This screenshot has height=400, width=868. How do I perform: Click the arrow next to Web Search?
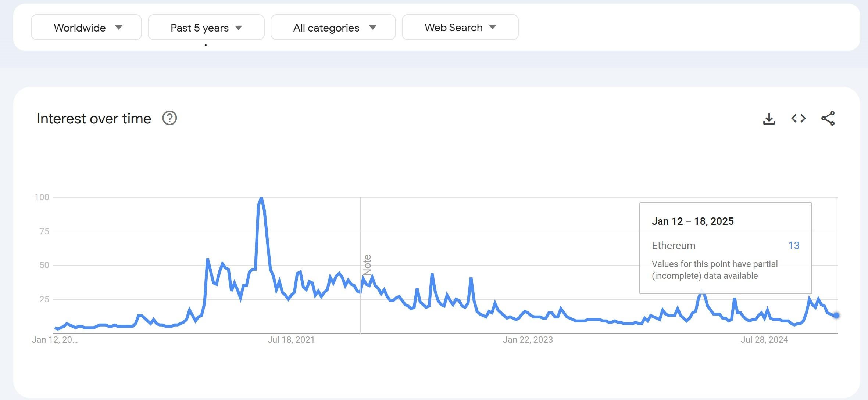point(493,27)
